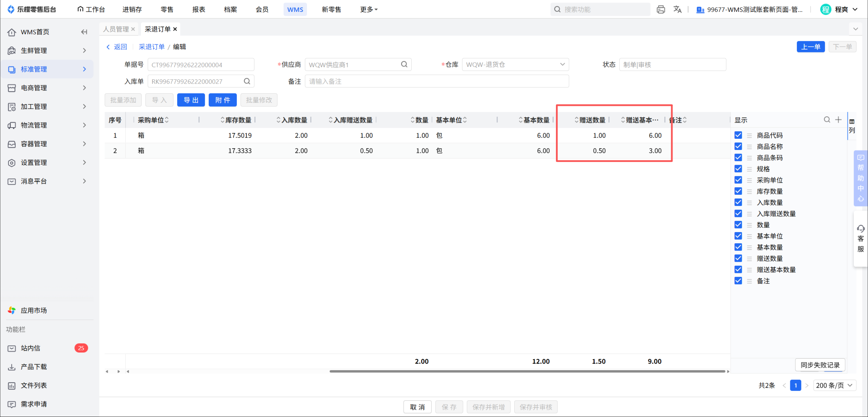Expand the 物流管理 sidebar menu

(47, 125)
